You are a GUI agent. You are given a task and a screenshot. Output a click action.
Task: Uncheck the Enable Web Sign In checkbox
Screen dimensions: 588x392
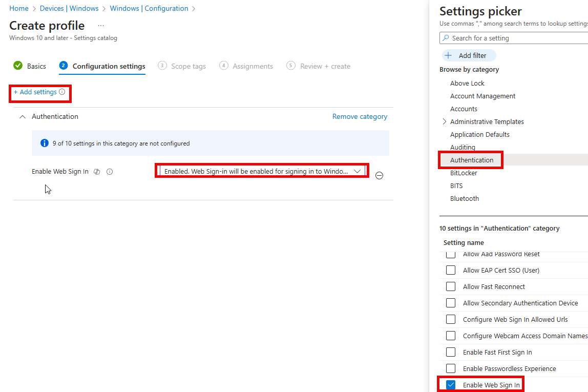(451, 385)
